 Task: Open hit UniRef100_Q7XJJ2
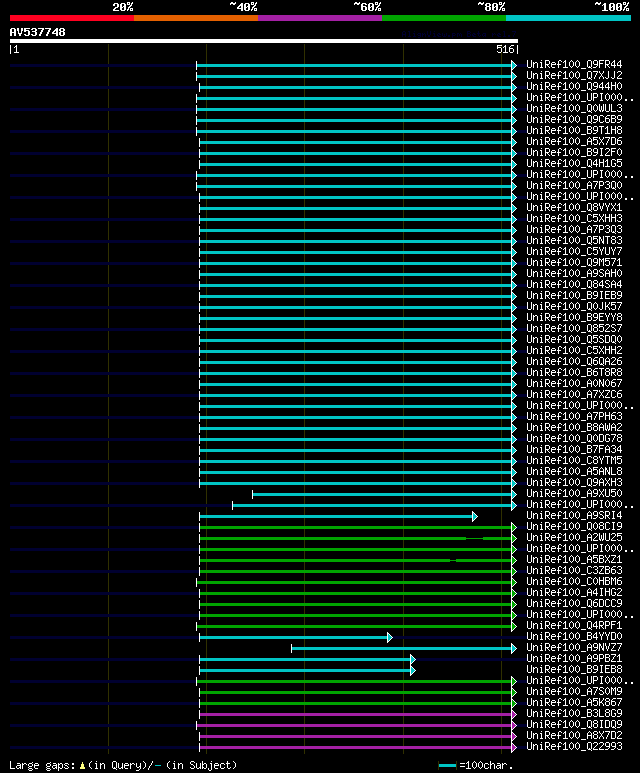(x=574, y=75)
